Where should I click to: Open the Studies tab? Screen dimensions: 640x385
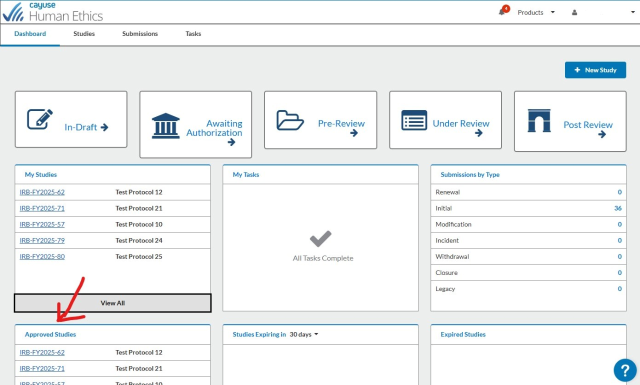pyautogui.click(x=84, y=34)
